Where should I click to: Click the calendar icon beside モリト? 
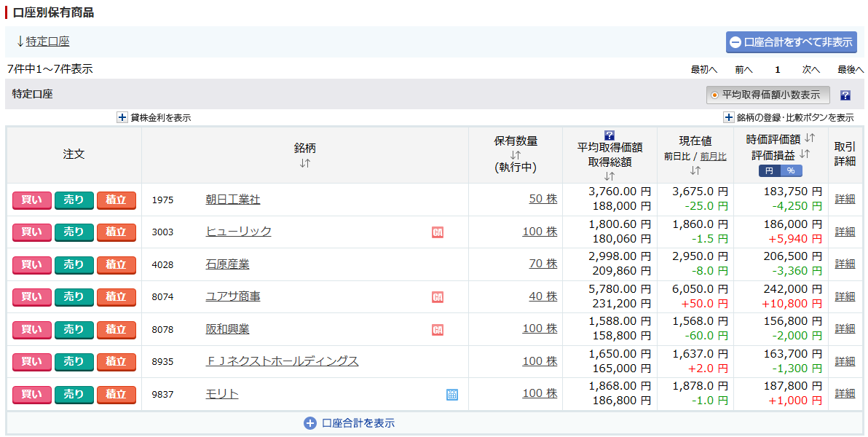click(452, 395)
